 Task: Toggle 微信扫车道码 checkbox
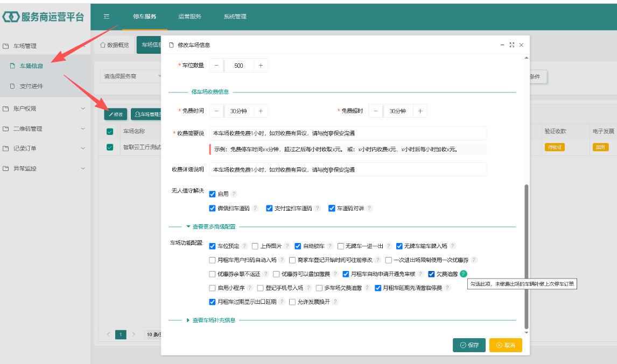coord(213,208)
